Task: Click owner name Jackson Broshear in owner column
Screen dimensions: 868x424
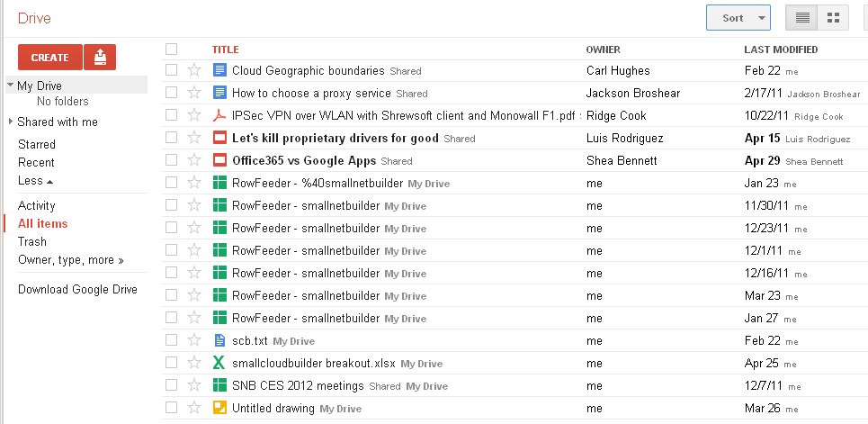Action: (632, 93)
